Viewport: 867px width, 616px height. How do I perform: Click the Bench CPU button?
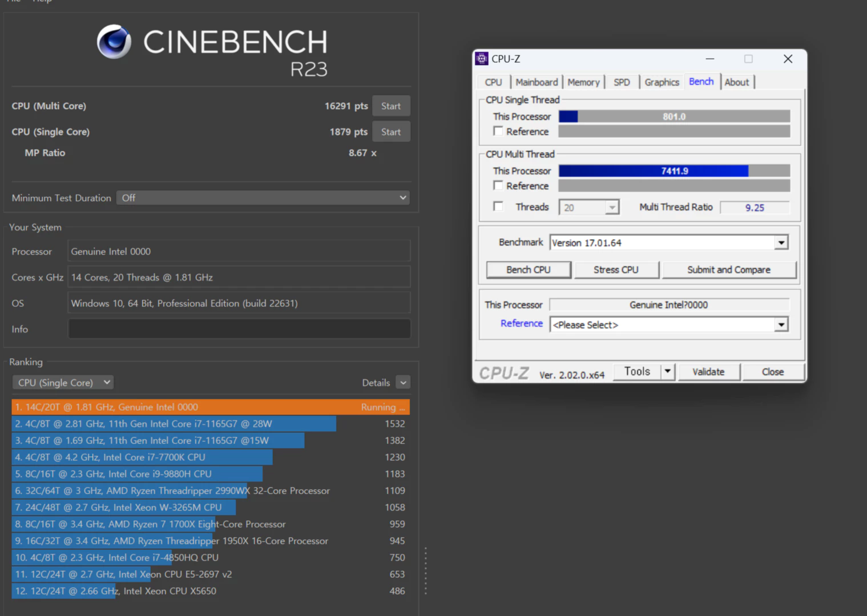(529, 270)
